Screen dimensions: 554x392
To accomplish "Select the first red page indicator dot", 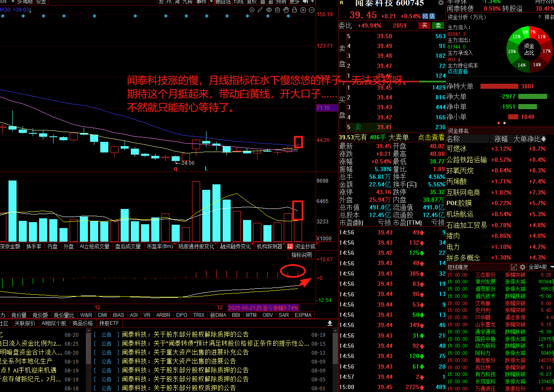I will 499,123.
